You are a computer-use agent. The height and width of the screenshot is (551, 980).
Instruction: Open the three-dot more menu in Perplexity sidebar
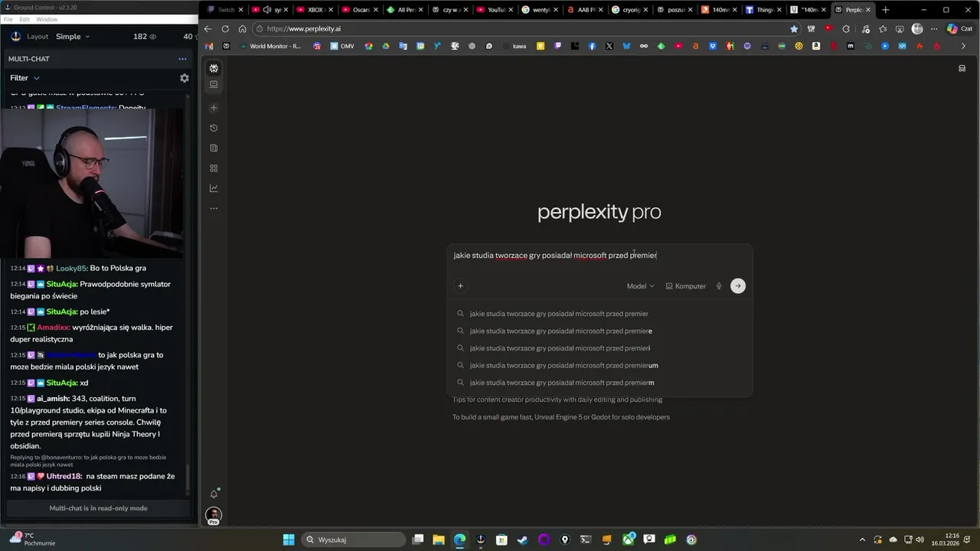[214, 208]
